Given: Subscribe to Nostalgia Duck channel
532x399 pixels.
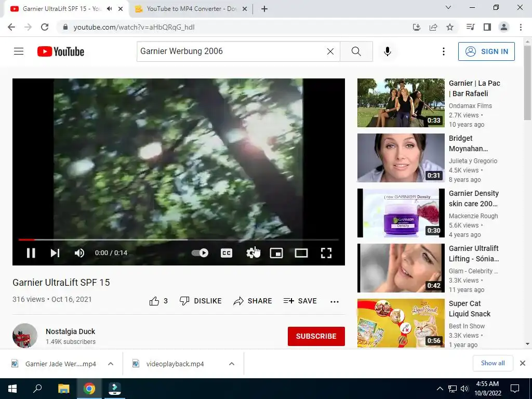Looking at the screenshot, I should [x=316, y=336].
